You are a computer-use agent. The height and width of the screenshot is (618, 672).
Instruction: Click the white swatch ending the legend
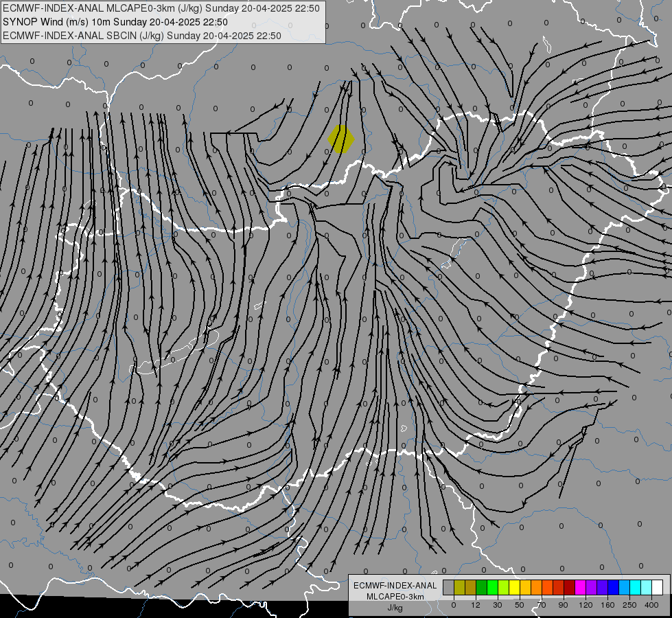658,587
